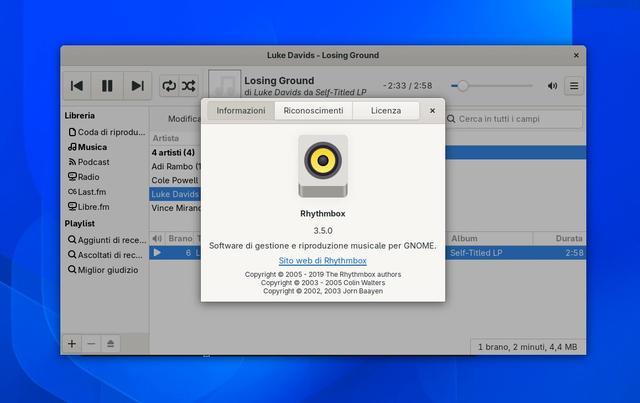
Task: Click the speaker column header icon
Action: pyautogui.click(x=157, y=238)
